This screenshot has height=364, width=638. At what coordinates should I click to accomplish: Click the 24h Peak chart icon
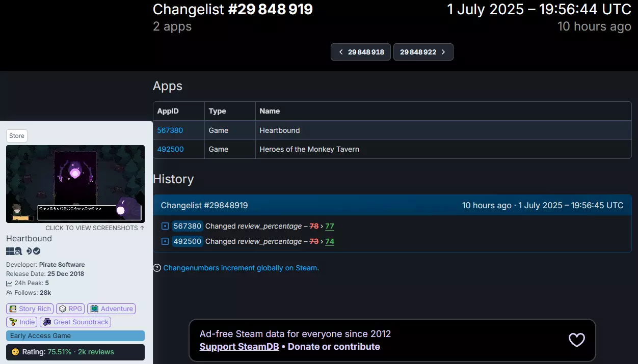pyautogui.click(x=9, y=283)
